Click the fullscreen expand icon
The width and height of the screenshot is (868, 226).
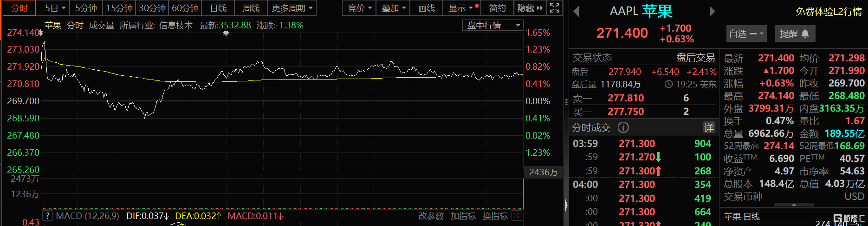(554, 8)
